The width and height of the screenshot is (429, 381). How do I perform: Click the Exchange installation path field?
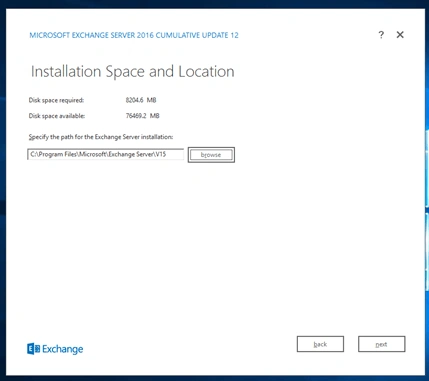(106, 154)
